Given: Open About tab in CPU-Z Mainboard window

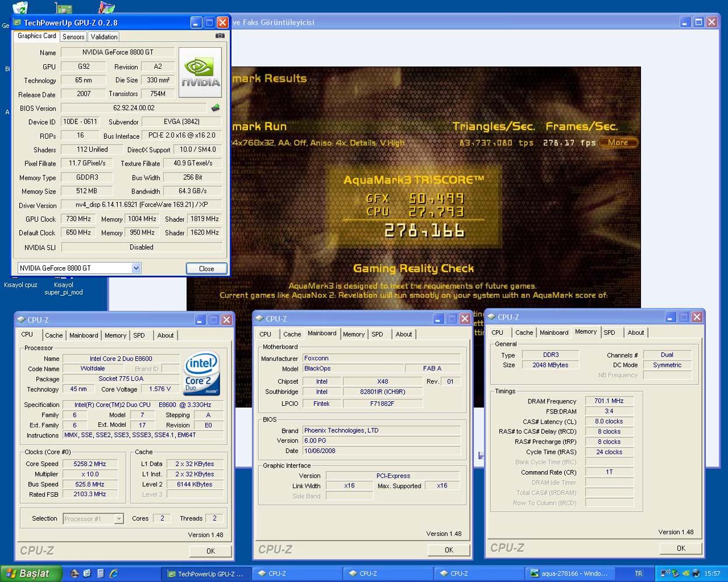Looking at the screenshot, I should [x=404, y=334].
